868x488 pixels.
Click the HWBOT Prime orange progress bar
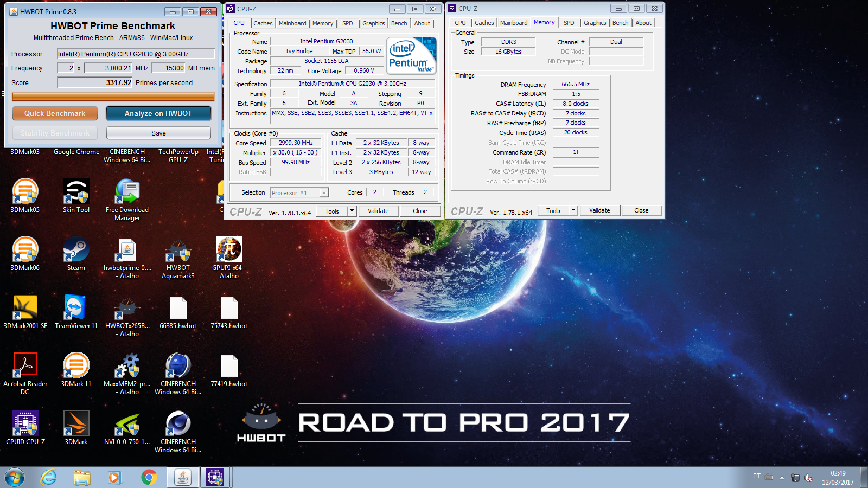(113, 97)
